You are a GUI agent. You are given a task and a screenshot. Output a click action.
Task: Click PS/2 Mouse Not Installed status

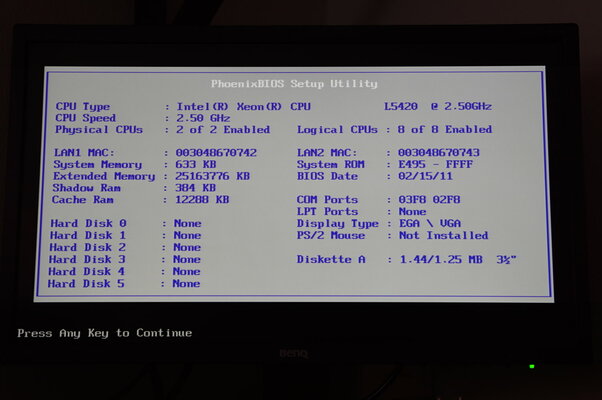(443, 236)
